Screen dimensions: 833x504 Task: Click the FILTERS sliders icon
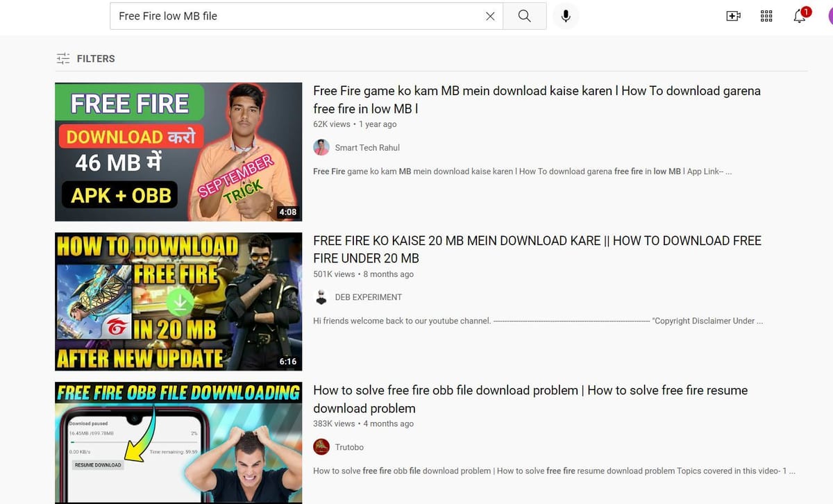(x=62, y=58)
